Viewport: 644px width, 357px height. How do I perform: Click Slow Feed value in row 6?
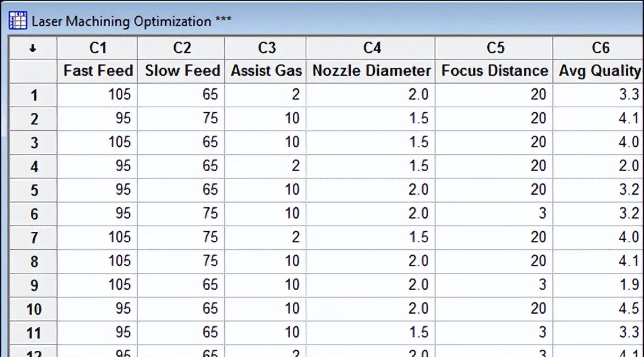pyautogui.click(x=181, y=214)
